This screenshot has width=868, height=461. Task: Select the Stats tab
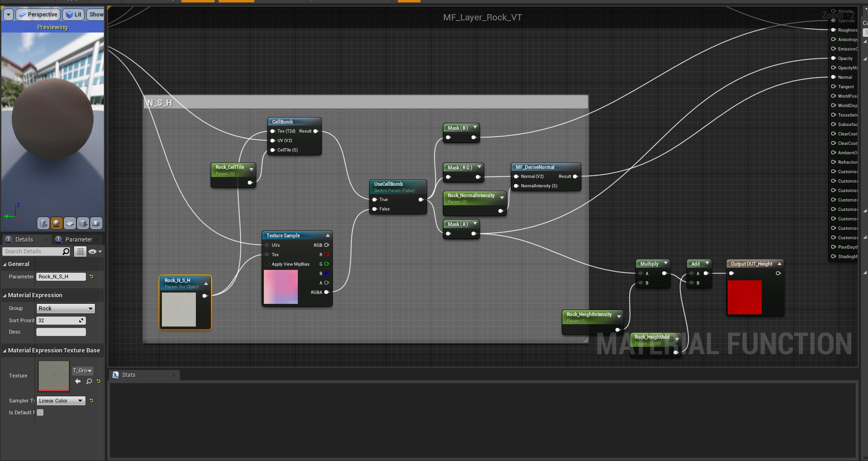click(128, 375)
